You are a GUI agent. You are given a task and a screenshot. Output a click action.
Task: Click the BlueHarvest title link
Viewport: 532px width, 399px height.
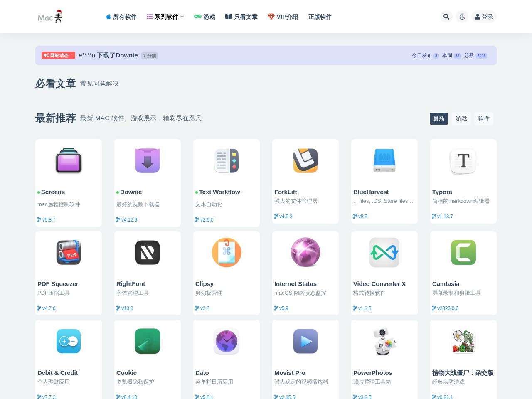(x=371, y=192)
